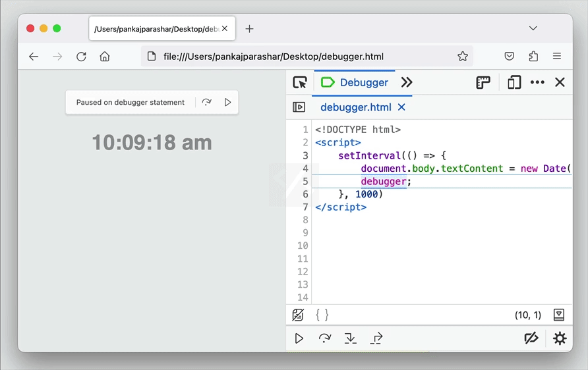The image size is (588, 370).
Task: Click the closing script tag line
Action: 341,207
